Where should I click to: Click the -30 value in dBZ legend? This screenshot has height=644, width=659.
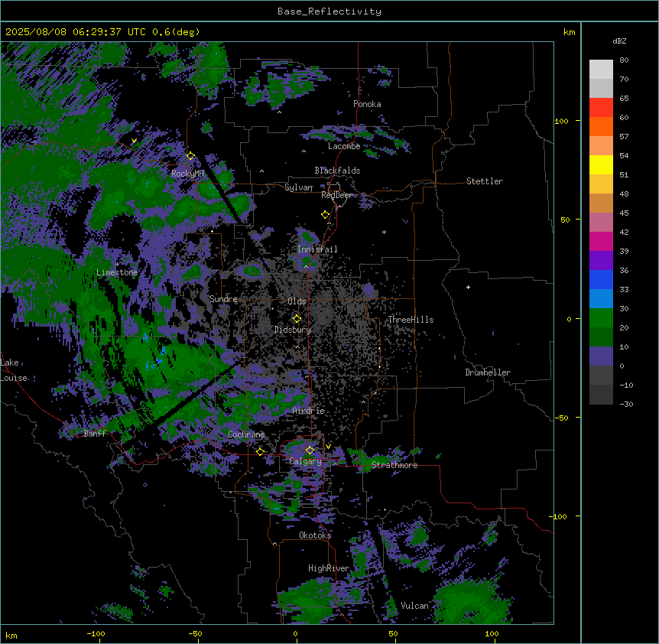click(626, 404)
